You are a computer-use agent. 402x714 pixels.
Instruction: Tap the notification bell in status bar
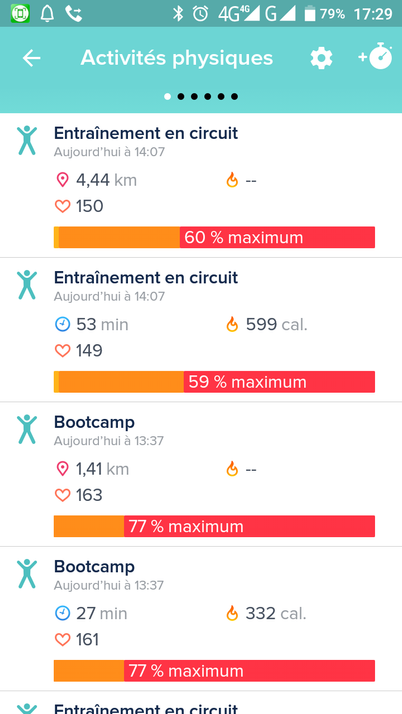coord(47,14)
